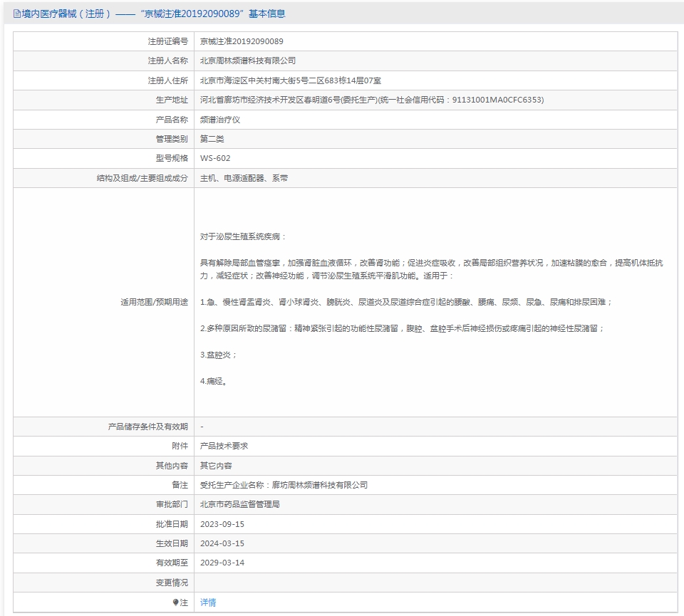The width and height of the screenshot is (684, 616).
Task: Select registration number 京械注准20192090089 in the table
Action: 242,41
